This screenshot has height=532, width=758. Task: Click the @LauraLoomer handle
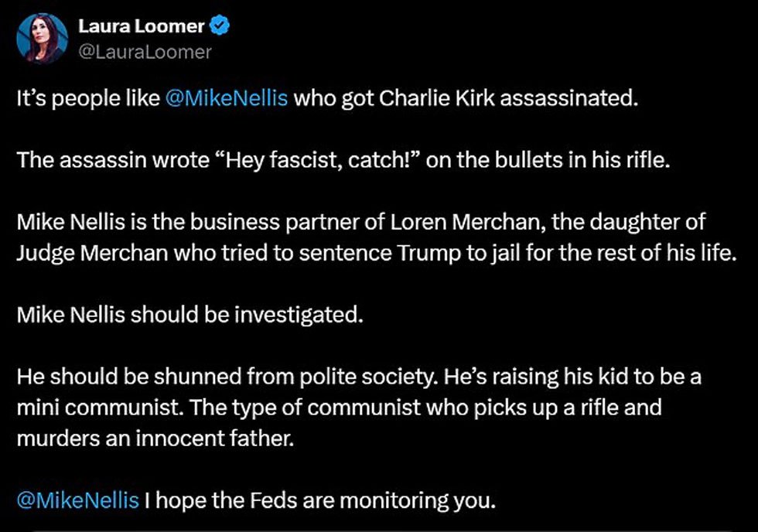(145, 52)
